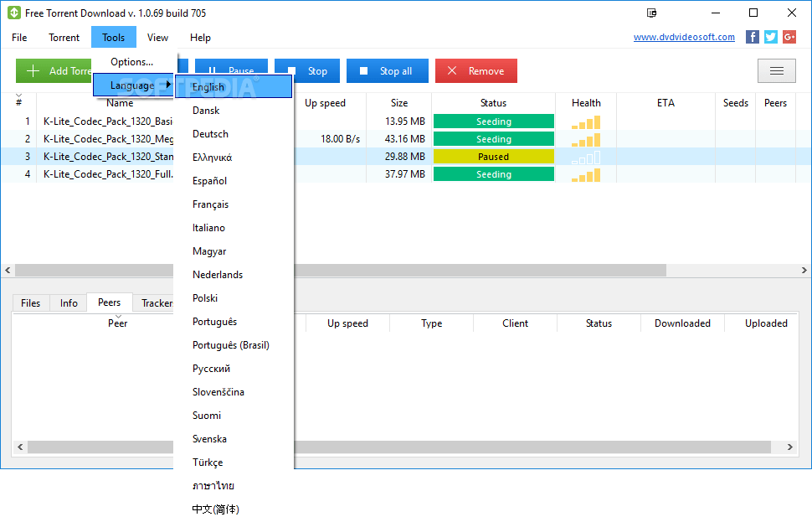Sort torrents by Size column
The height and width of the screenshot is (522, 812).
(398, 102)
